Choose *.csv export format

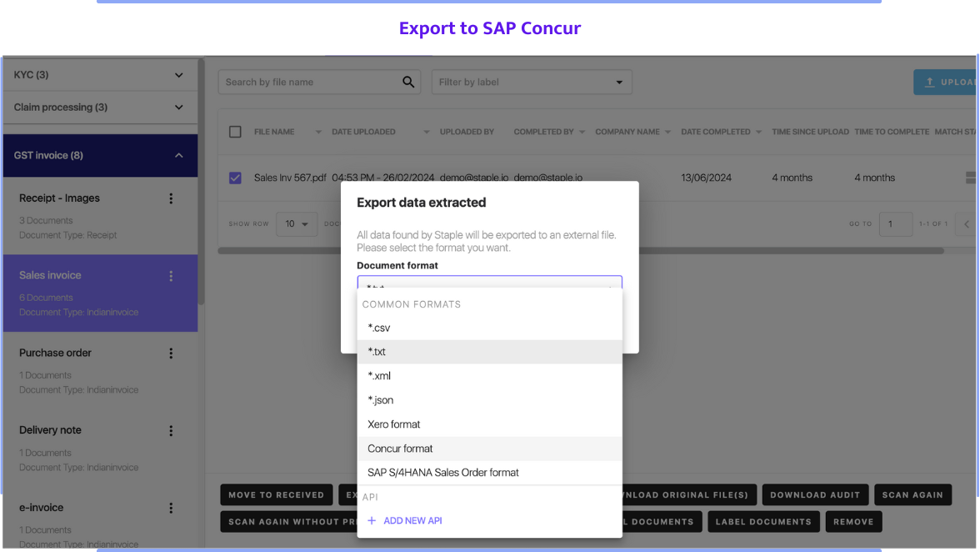point(489,328)
